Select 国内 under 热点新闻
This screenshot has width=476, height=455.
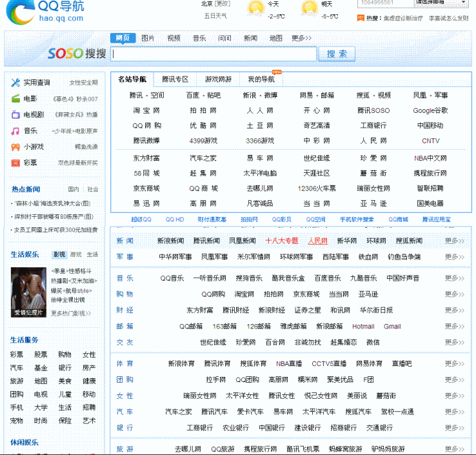click(x=74, y=189)
